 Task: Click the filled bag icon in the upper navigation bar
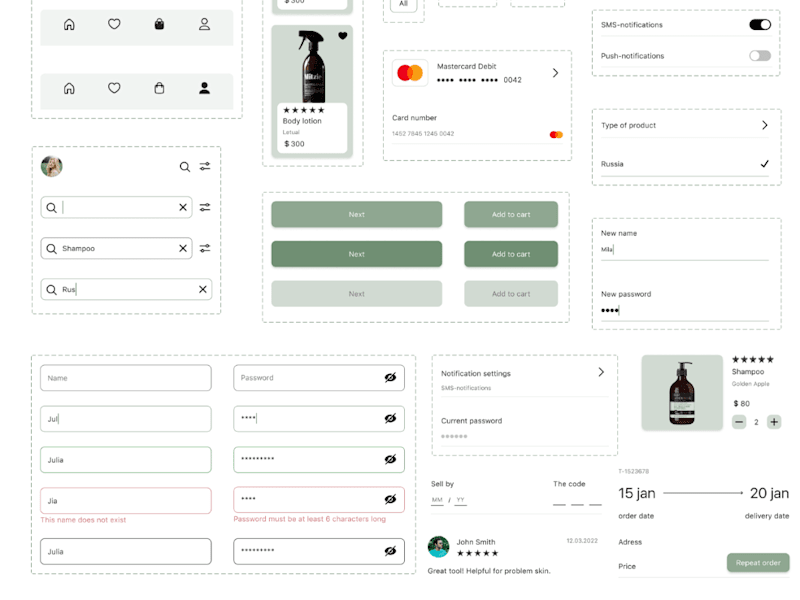(x=159, y=24)
